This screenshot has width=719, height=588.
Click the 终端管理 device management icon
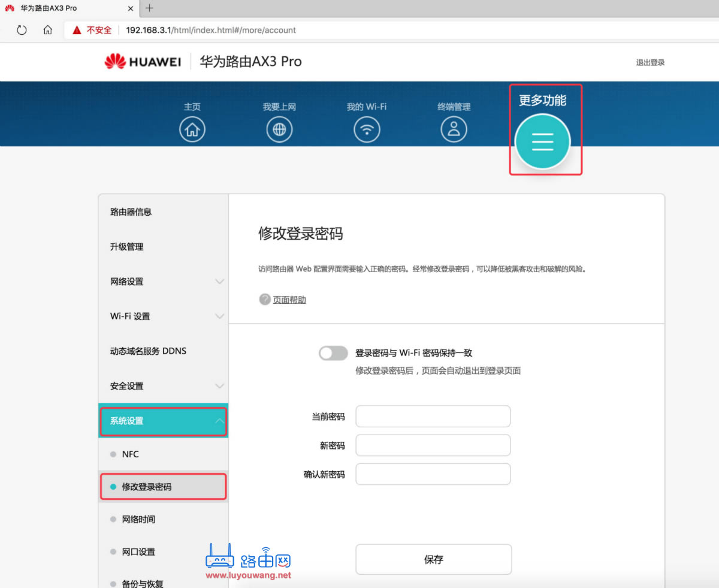454,128
